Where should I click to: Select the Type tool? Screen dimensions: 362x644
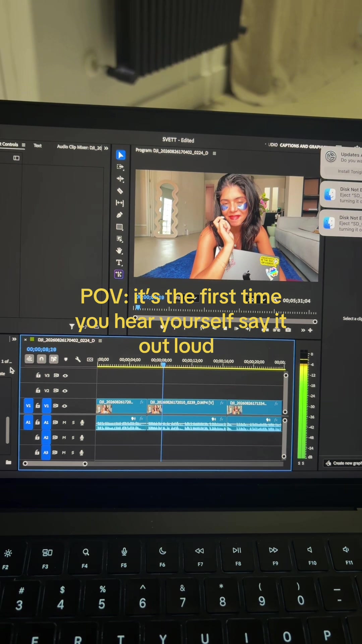[119, 263]
